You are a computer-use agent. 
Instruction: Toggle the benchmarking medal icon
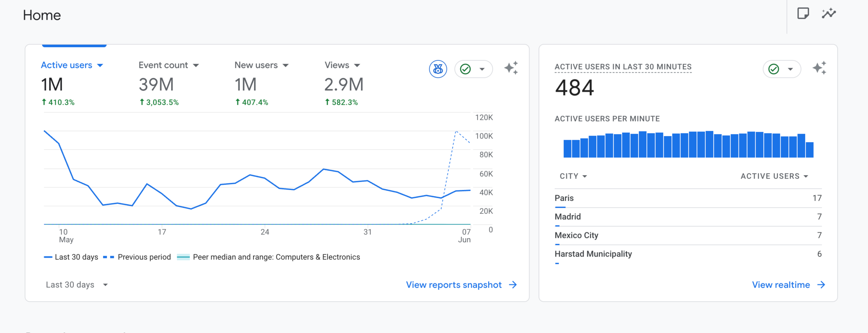[438, 69]
